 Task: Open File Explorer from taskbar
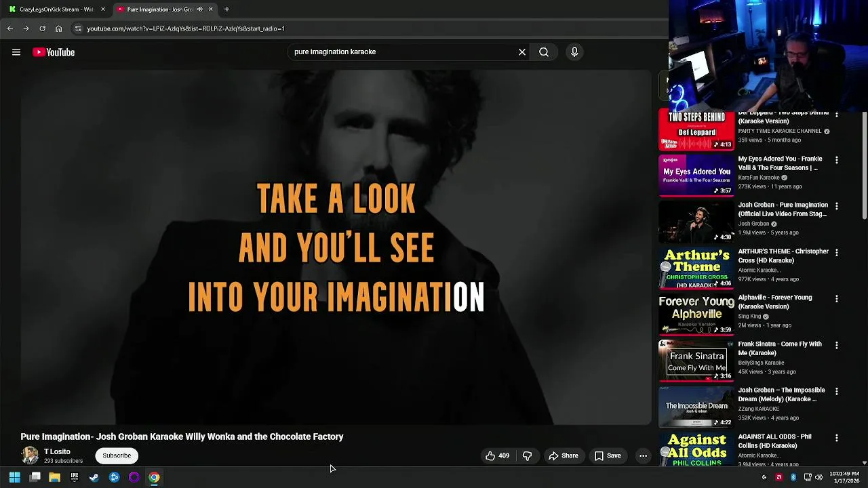tap(55, 477)
